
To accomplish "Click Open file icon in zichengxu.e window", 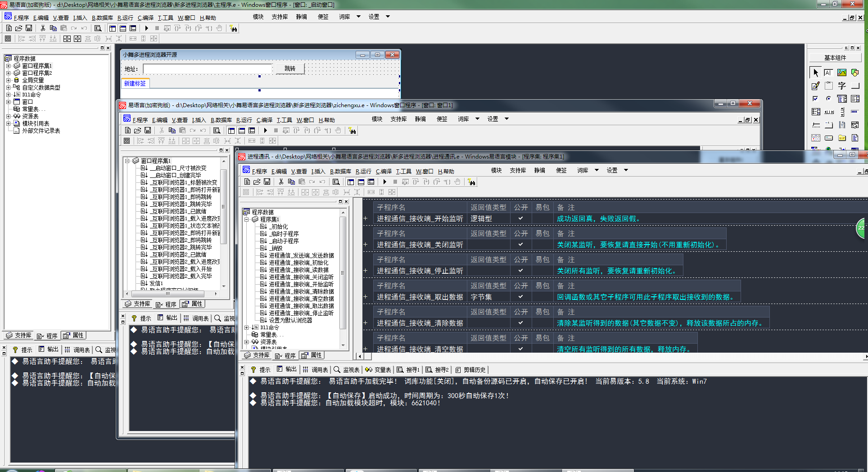I will tap(138, 131).
